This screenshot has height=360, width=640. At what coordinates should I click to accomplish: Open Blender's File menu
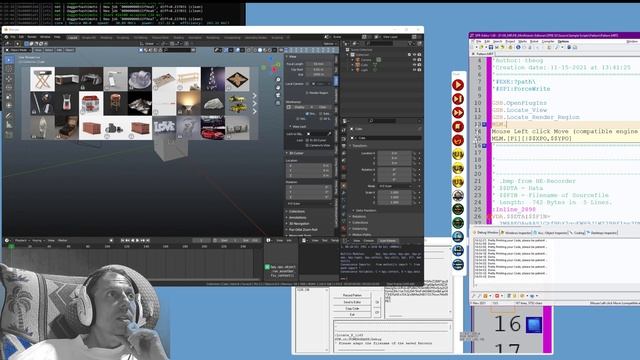pos(13,37)
